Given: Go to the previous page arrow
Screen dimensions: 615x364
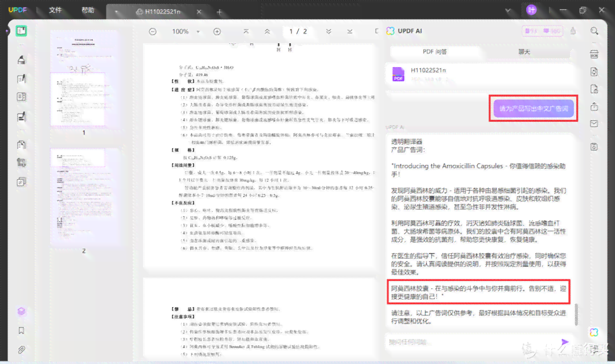Looking at the screenshot, I should [x=267, y=31].
